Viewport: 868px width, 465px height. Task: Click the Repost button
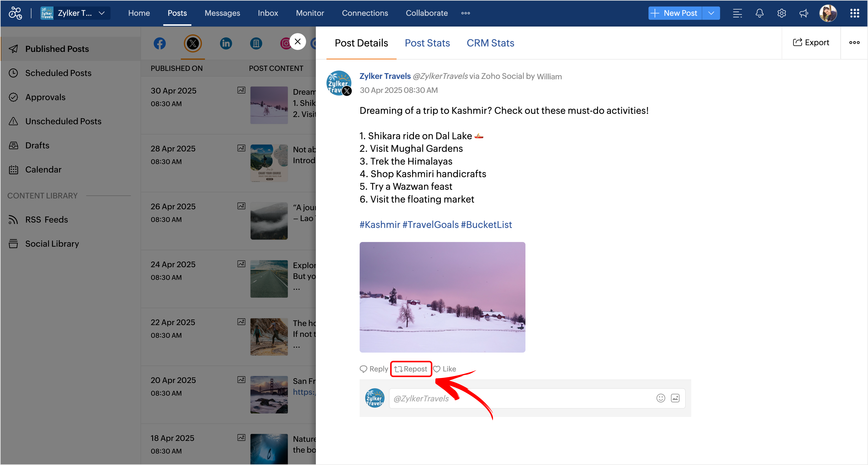[x=411, y=369]
